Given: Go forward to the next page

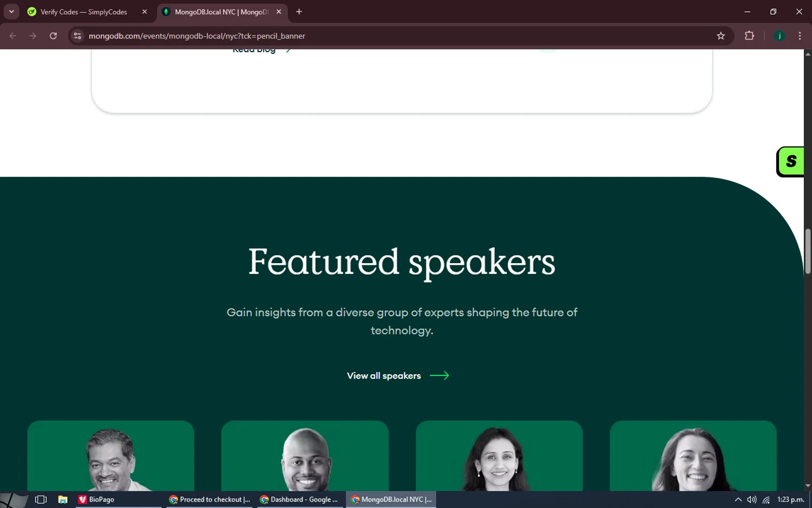Looking at the screenshot, I should 33,36.
